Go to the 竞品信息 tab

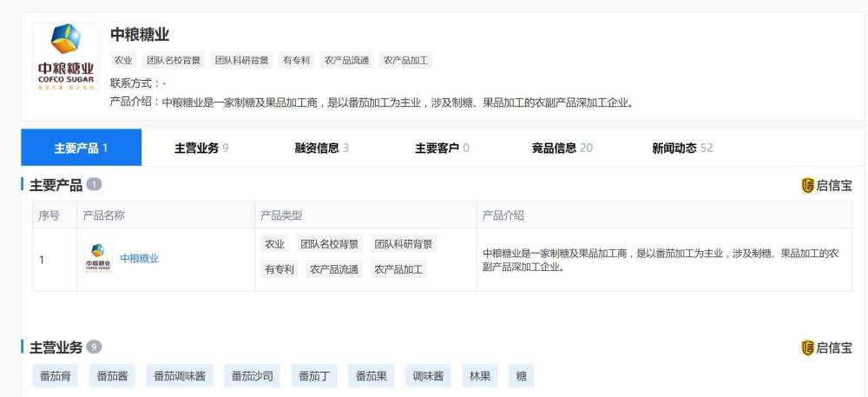562,148
